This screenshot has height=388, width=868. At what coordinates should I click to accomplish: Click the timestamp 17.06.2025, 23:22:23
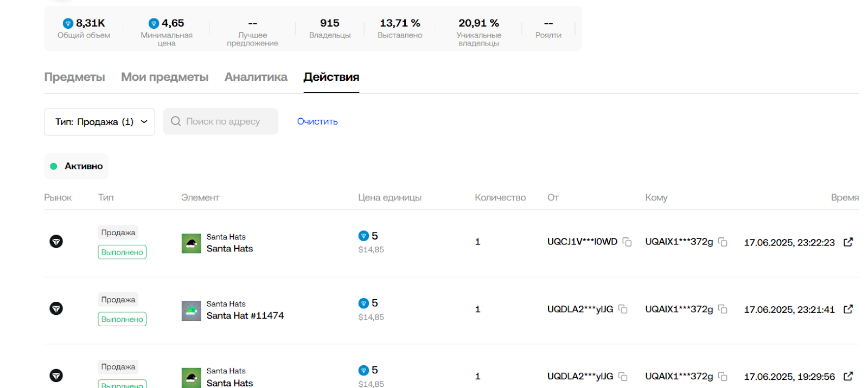[789, 242]
